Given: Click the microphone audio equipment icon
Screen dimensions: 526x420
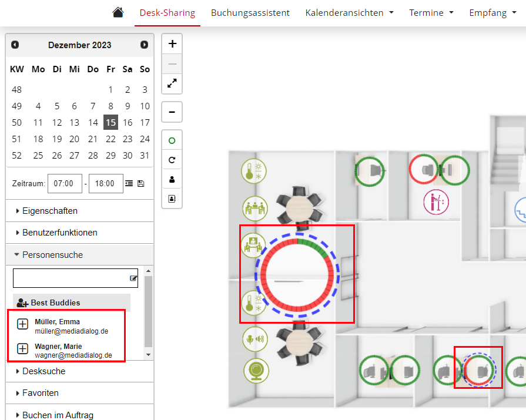Looking at the screenshot, I should pyautogui.click(x=255, y=339).
